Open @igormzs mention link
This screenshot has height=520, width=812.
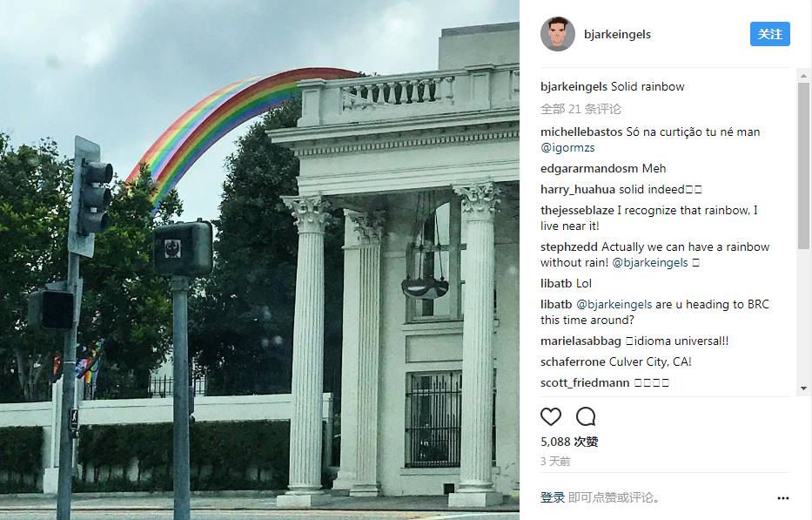(567, 148)
